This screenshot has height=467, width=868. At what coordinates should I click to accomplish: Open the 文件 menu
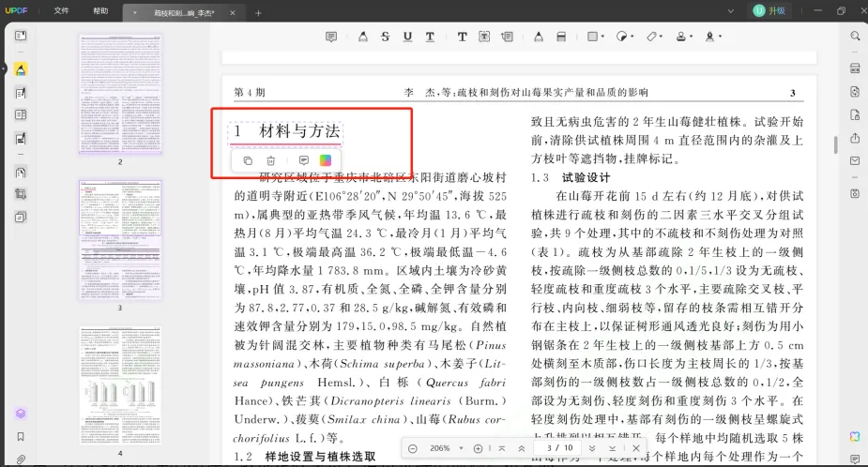pyautogui.click(x=61, y=11)
